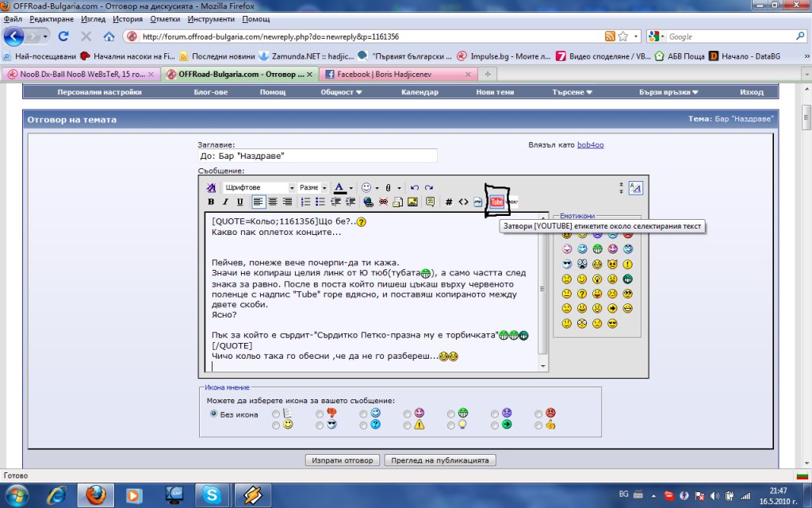Wrap selection in CODE tags (# icon)
The height and width of the screenshot is (508, 812).
(x=449, y=202)
